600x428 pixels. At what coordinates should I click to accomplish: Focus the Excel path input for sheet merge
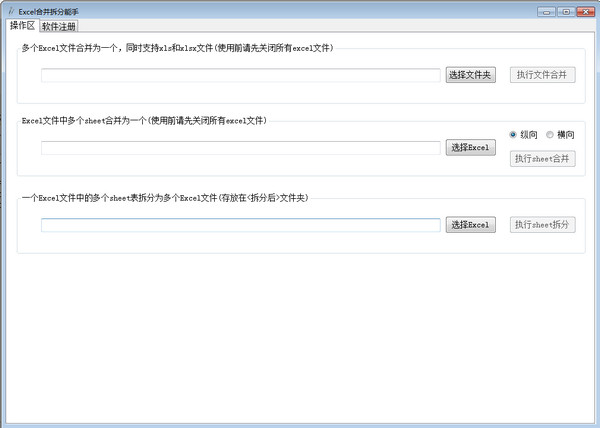[241, 148]
